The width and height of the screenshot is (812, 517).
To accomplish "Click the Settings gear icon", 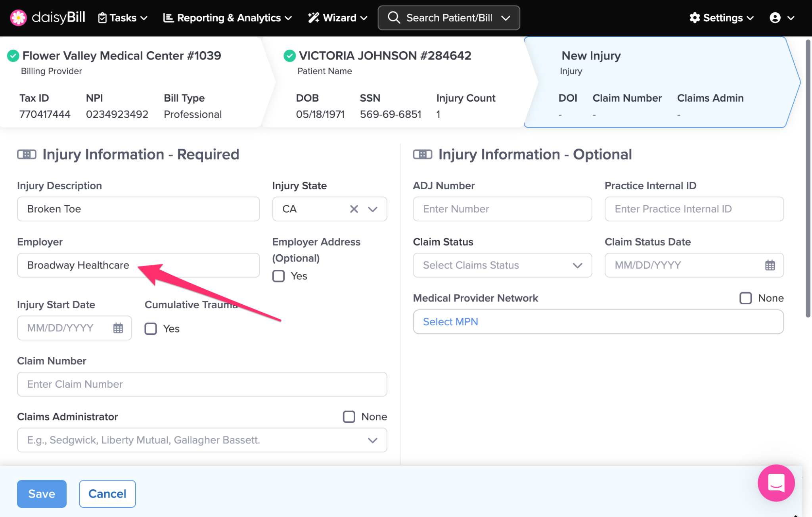I will click(694, 18).
